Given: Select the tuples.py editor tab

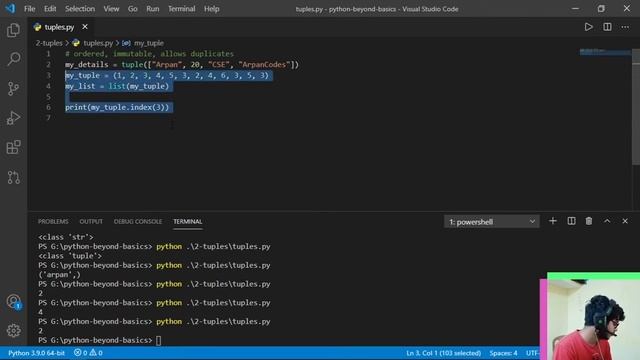Looking at the screenshot, I should (x=59, y=27).
